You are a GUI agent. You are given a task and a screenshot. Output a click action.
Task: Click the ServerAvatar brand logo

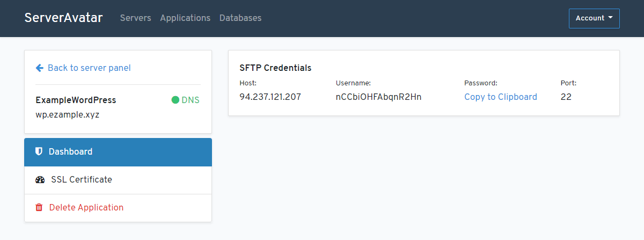63,18
